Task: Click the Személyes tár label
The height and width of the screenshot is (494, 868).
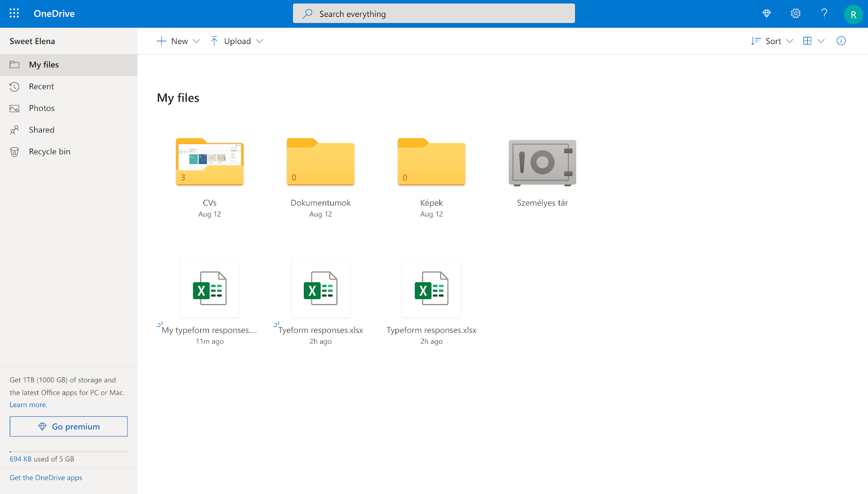Action: tap(542, 203)
